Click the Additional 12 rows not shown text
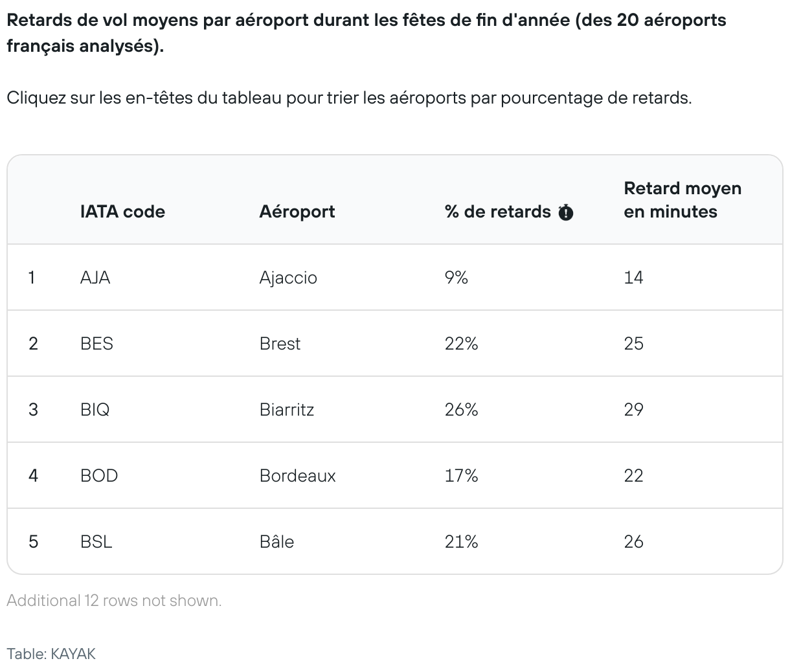The width and height of the screenshot is (790, 672). pos(114,601)
